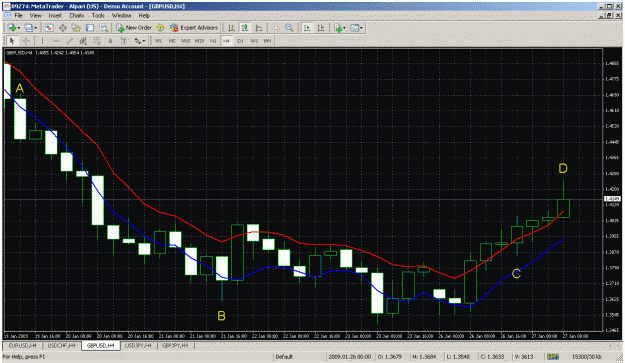Click the New Order button
This screenshot has height=363, width=625.
(134, 27)
